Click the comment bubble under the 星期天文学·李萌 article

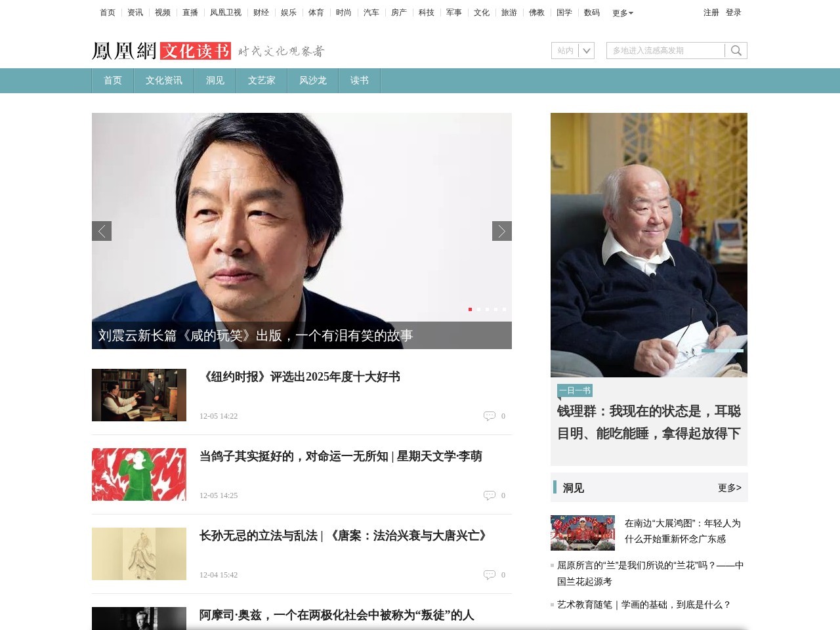pos(490,495)
